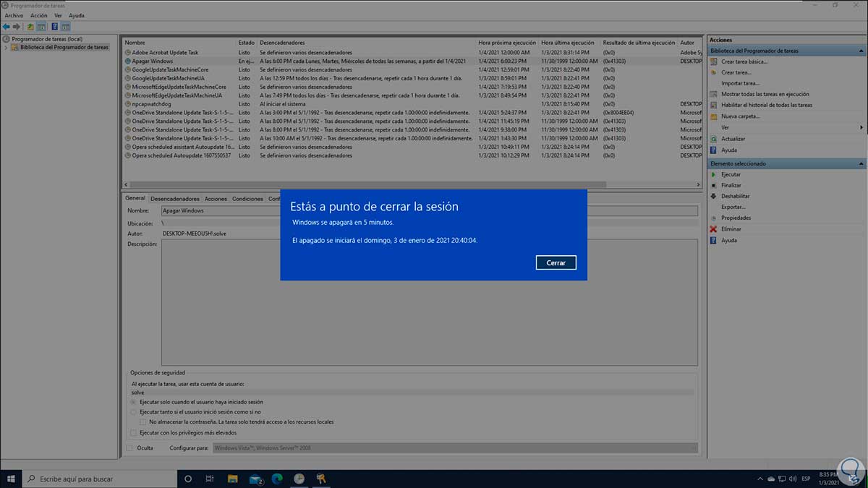Open File Explorer from the taskbar

(x=232, y=478)
